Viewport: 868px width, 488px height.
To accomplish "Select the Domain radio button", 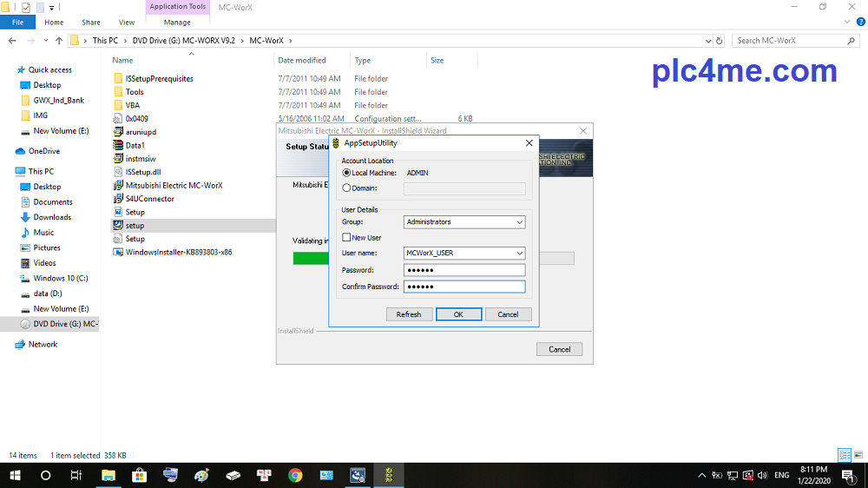I will (x=346, y=188).
